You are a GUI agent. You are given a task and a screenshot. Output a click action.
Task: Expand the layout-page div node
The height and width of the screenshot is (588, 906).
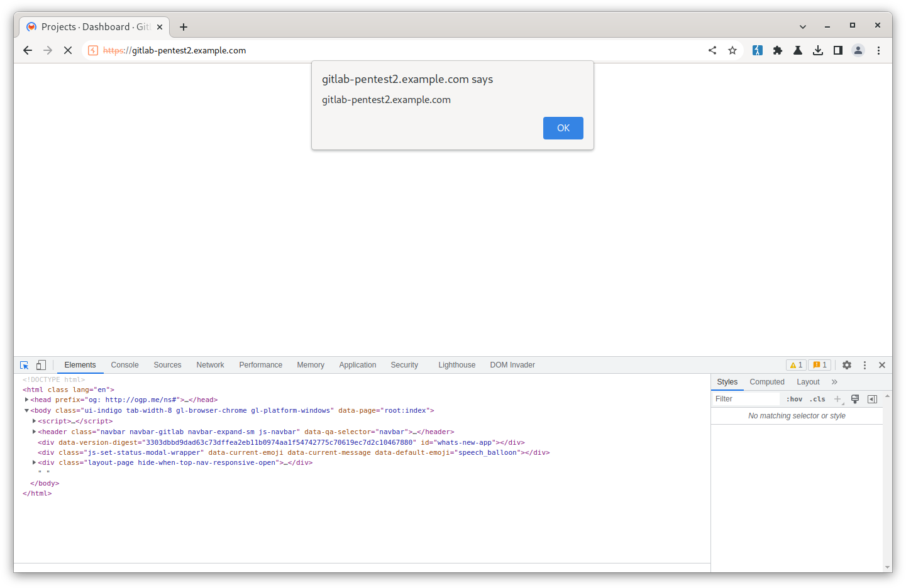(34, 462)
